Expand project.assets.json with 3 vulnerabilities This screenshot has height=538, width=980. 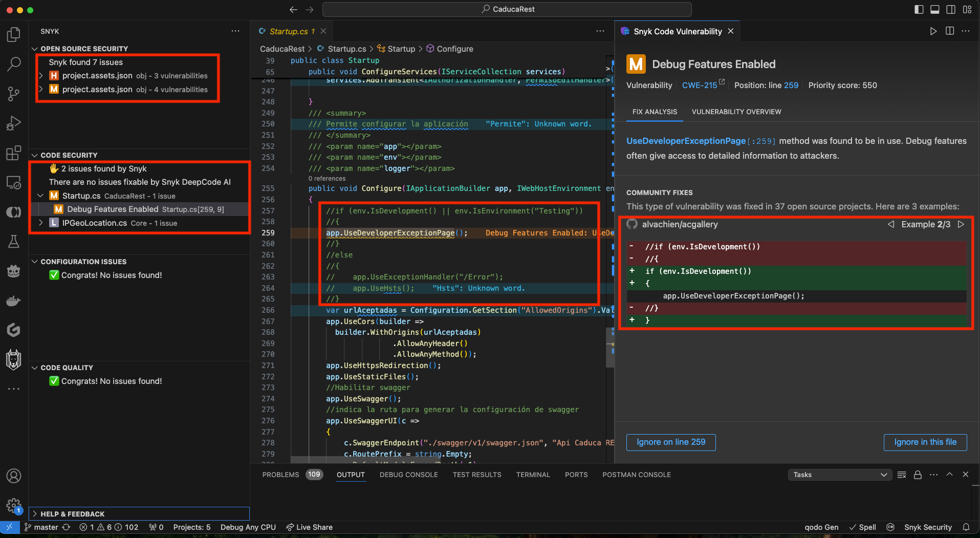41,76
